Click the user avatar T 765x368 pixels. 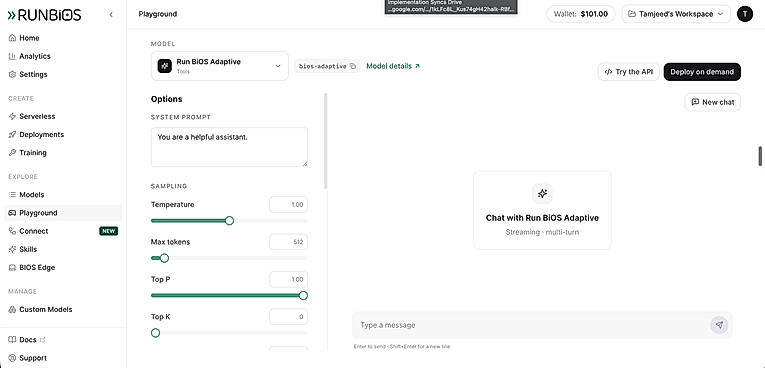[x=745, y=14]
